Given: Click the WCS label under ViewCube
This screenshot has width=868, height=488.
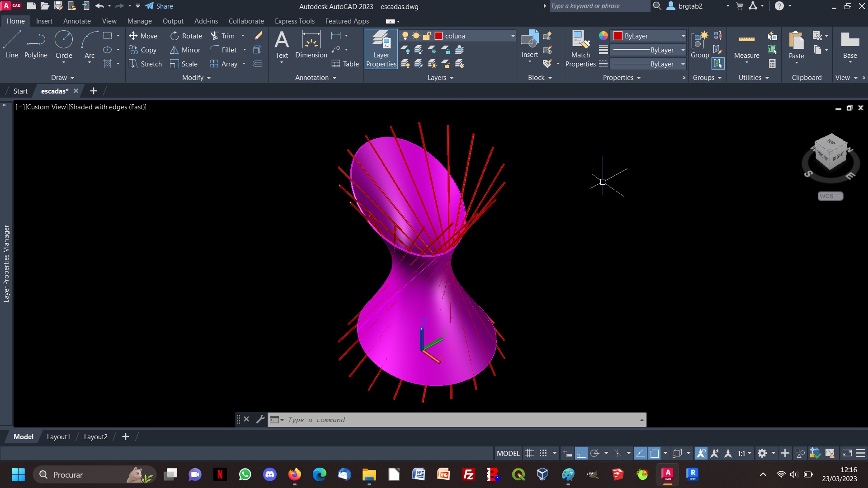Looking at the screenshot, I should click(830, 196).
